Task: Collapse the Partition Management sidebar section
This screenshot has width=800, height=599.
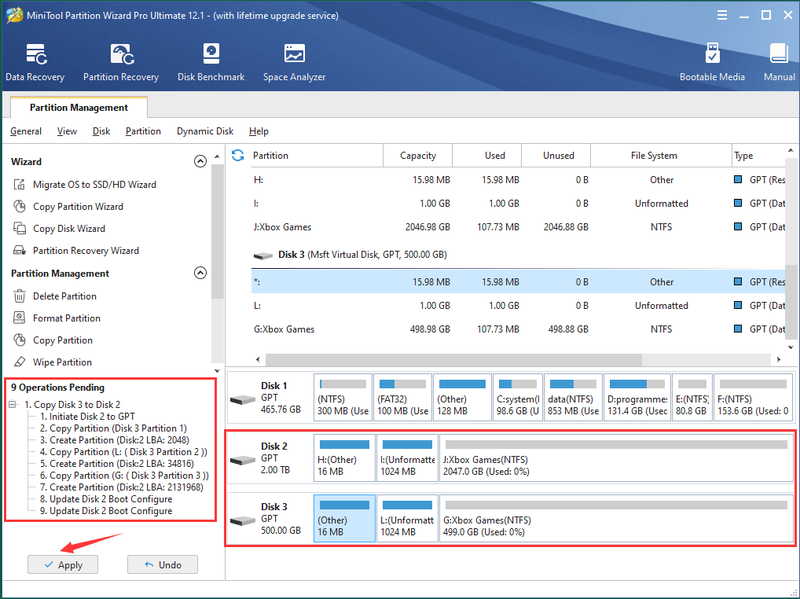Action: tap(200, 273)
